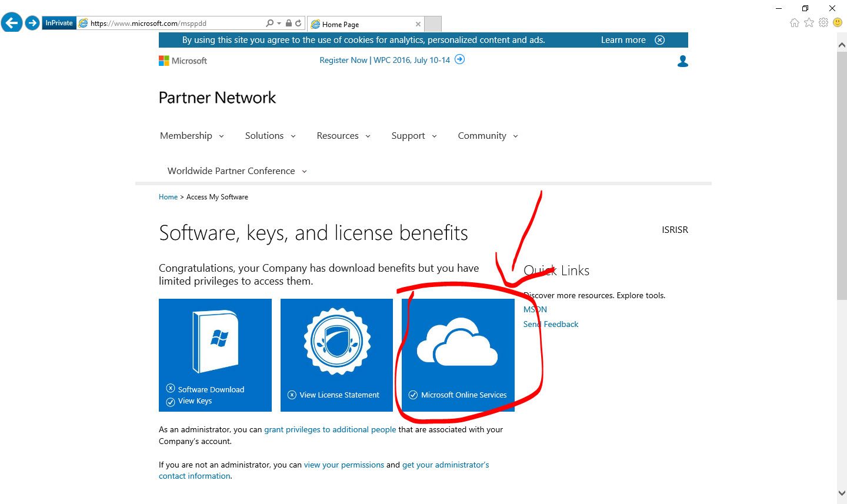The height and width of the screenshot is (504, 847).
Task: Dismiss the cookie banner with its X icon
Action: tap(660, 40)
